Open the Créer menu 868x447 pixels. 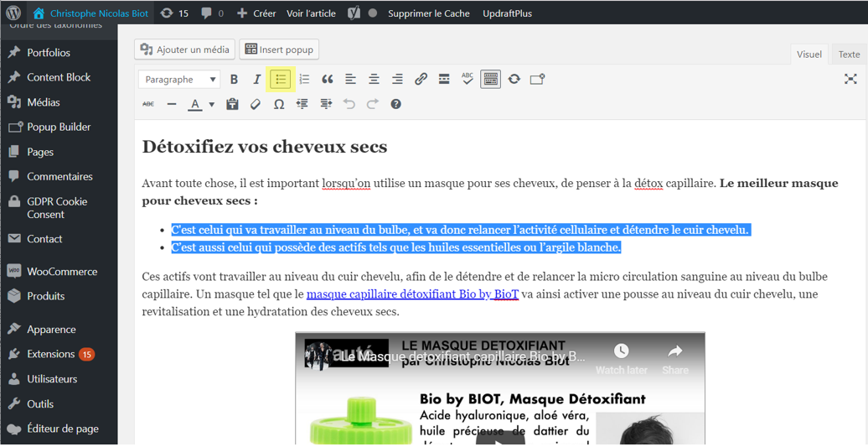256,13
